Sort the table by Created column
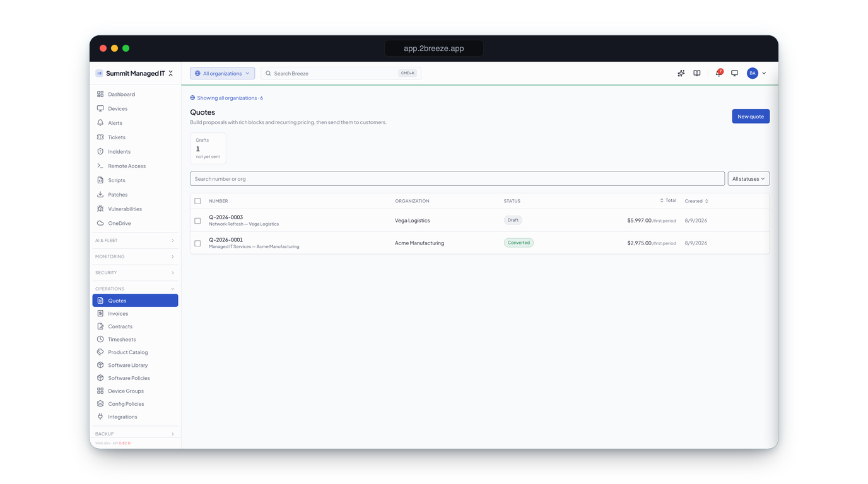This screenshot has height=484, width=868. click(x=696, y=201)
